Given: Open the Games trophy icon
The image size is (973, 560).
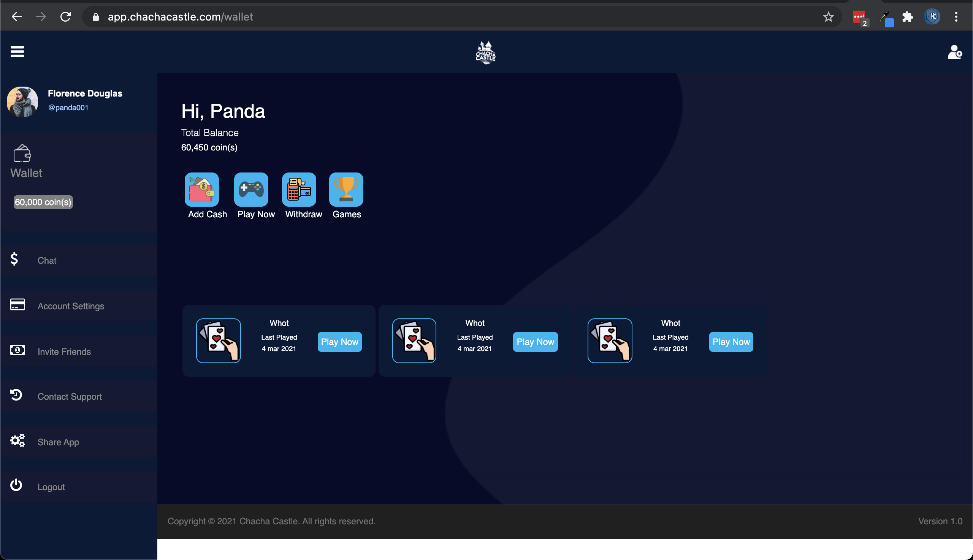Looking at the screenshot, I should pos(346,189).
